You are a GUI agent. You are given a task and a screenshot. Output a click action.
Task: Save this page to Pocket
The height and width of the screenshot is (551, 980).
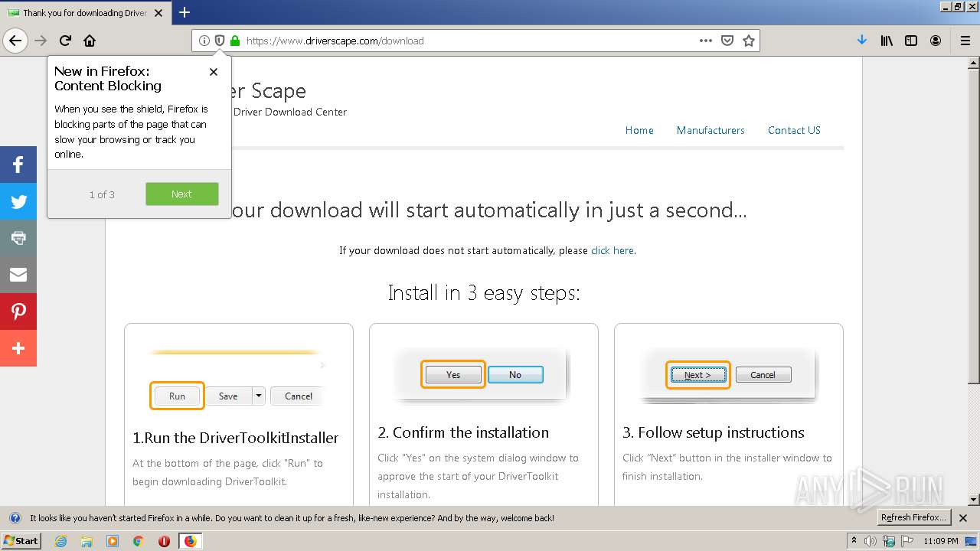[727, 41]
